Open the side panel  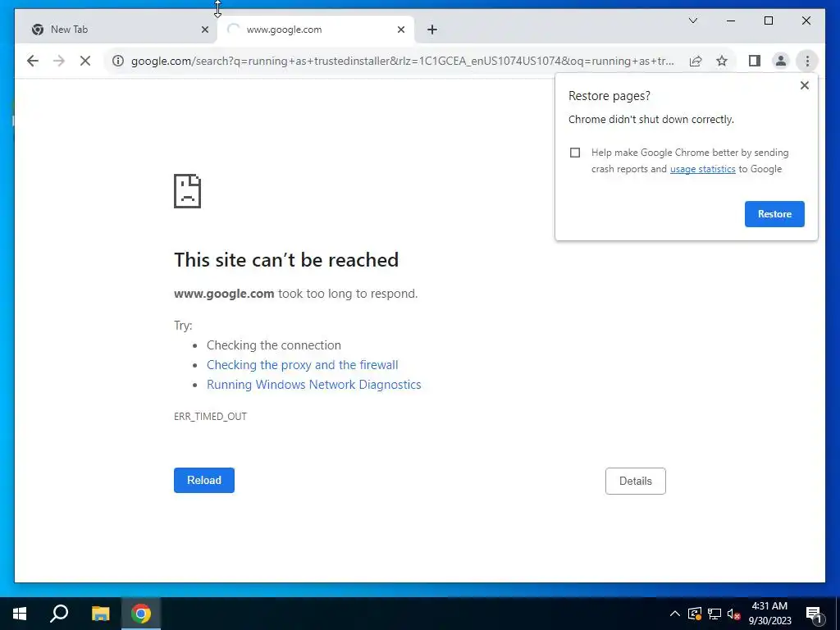click(x=755, y=61)
